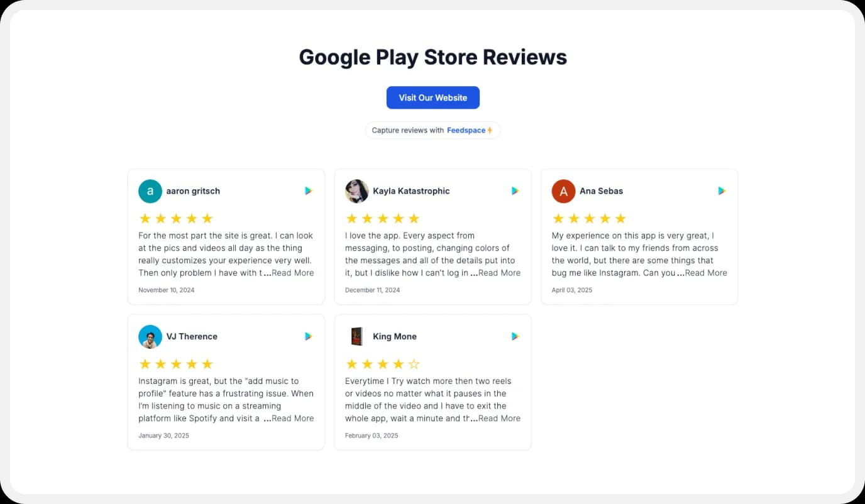The width and height of the screenshot is (865, 504).
Task: Click the Feedspace lightning bolt icon
Action: pos(490,129)
